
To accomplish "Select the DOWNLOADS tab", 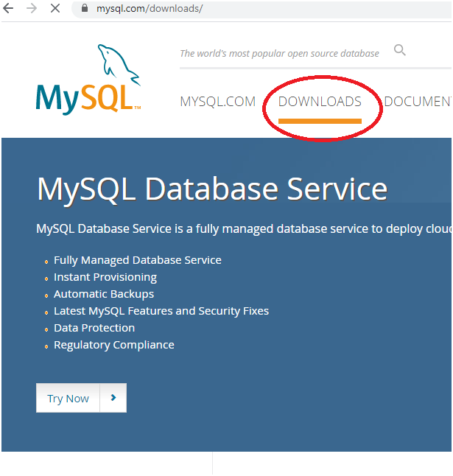I will [320, 102].
